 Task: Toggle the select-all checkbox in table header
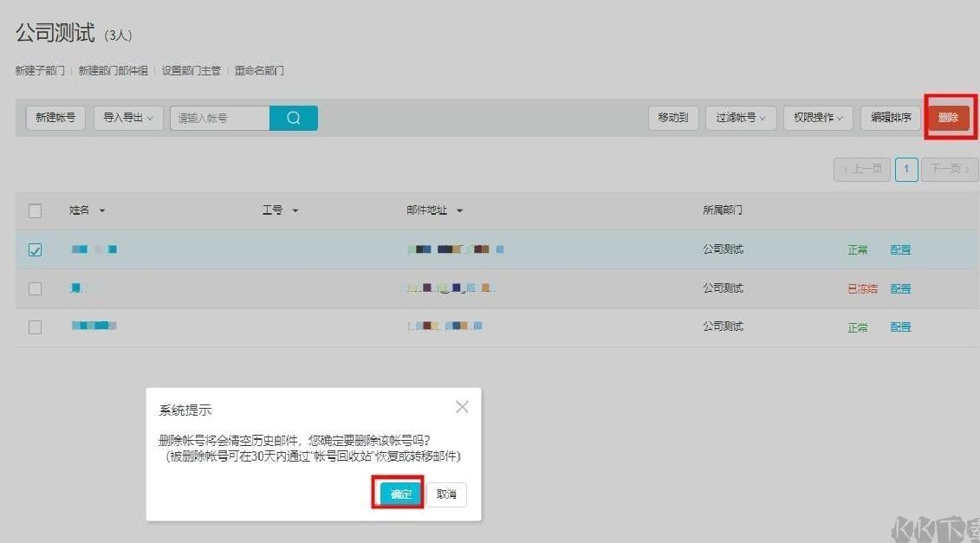pyautogui.click(x=35, y=210)
